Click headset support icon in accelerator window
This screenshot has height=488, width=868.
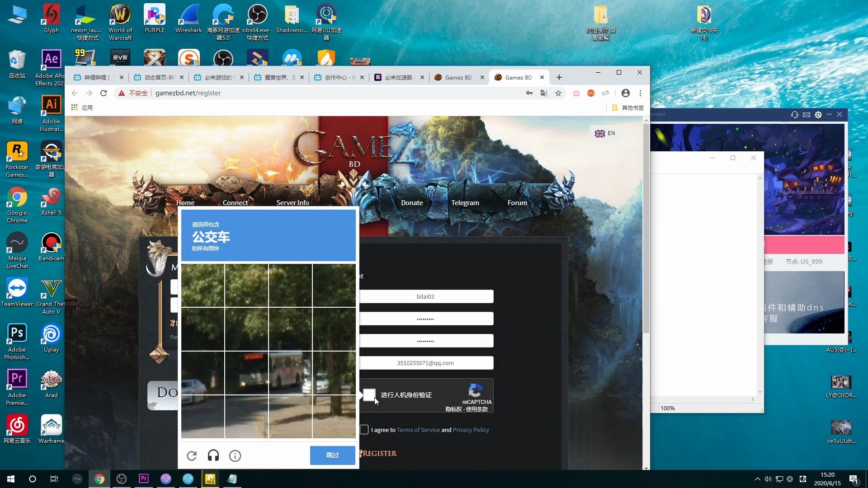[795, 115]
